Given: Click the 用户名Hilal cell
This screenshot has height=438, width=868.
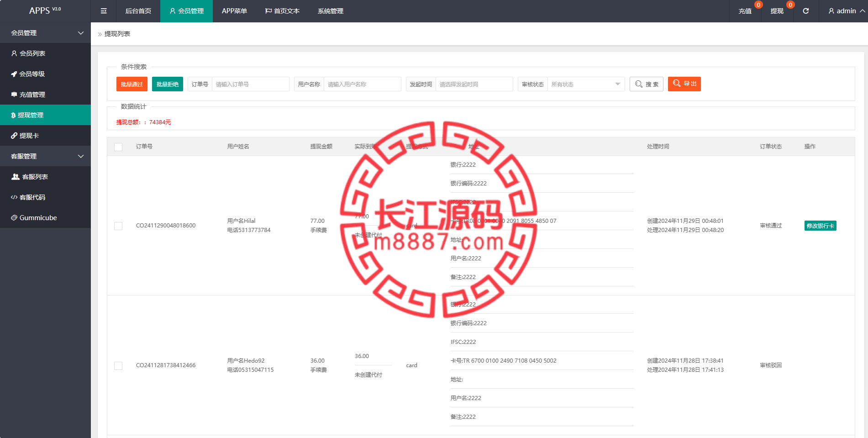Looking at the screenshot, I should (242, 221).
